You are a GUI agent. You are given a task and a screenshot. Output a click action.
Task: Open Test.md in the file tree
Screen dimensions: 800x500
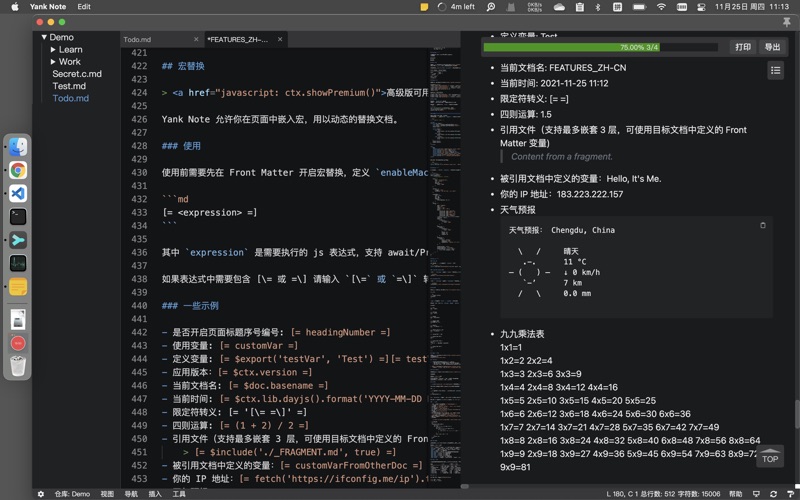(69, 86)
